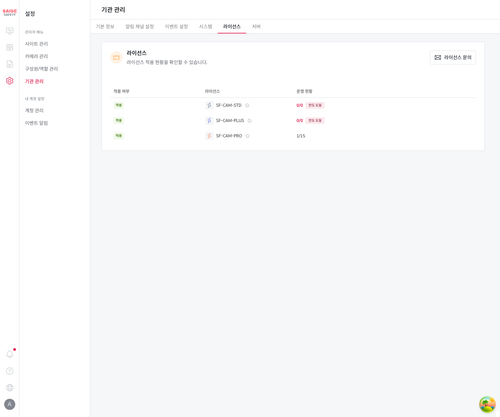
Task: Select 기관 관리 in settings menu
Action: click(x=34, y=81)
